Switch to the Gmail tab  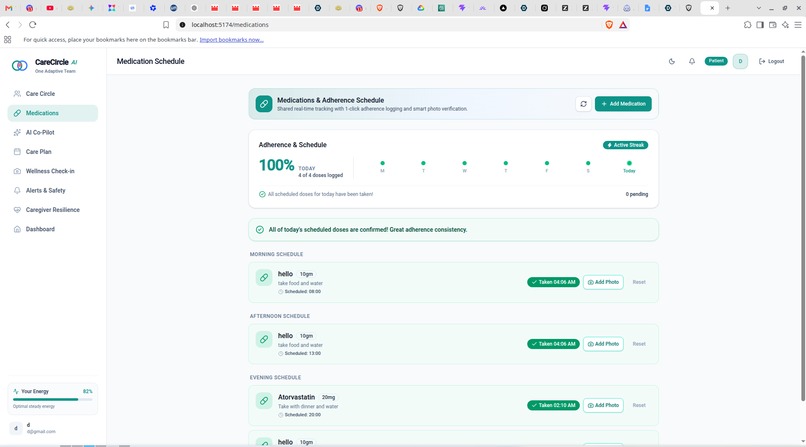tap(9, 8)
